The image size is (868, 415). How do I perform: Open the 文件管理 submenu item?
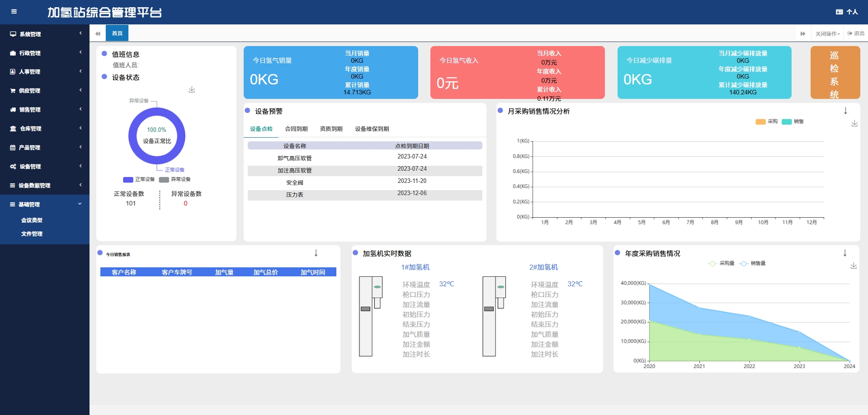32,234
